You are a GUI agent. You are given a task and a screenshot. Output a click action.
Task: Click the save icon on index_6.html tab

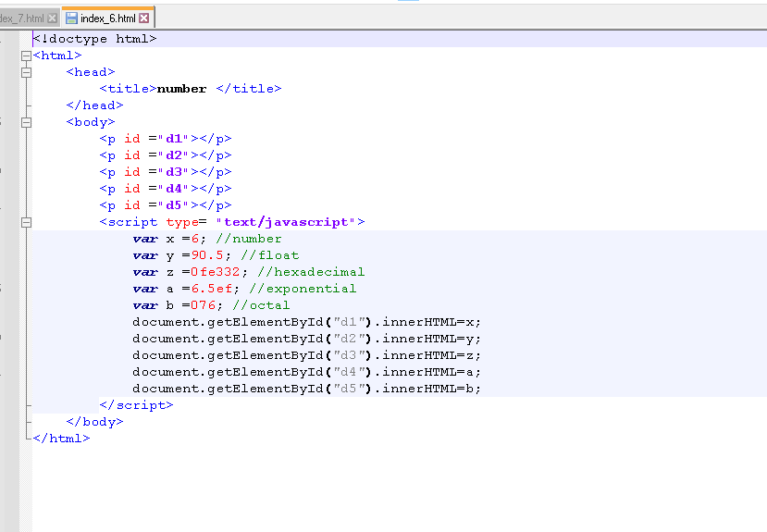tap(71, 19)
